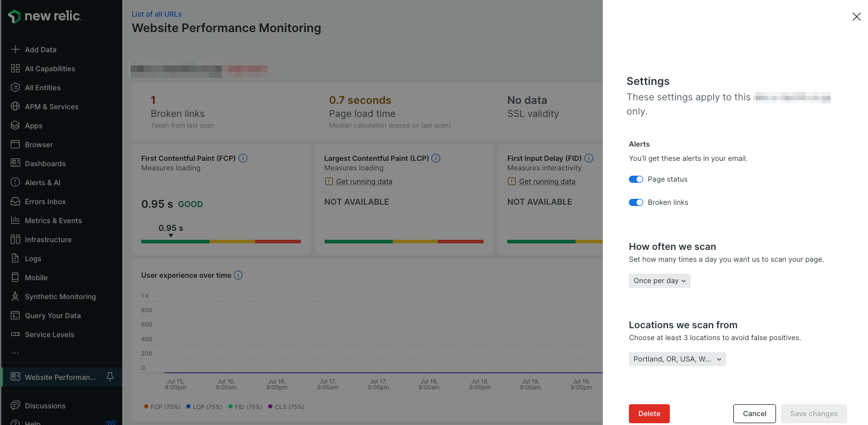Image resolution: width=868 pixels, height=425 pixels.
Task: View the First Contentful Paint info tooltip icon
Action: tap(243, 158)
